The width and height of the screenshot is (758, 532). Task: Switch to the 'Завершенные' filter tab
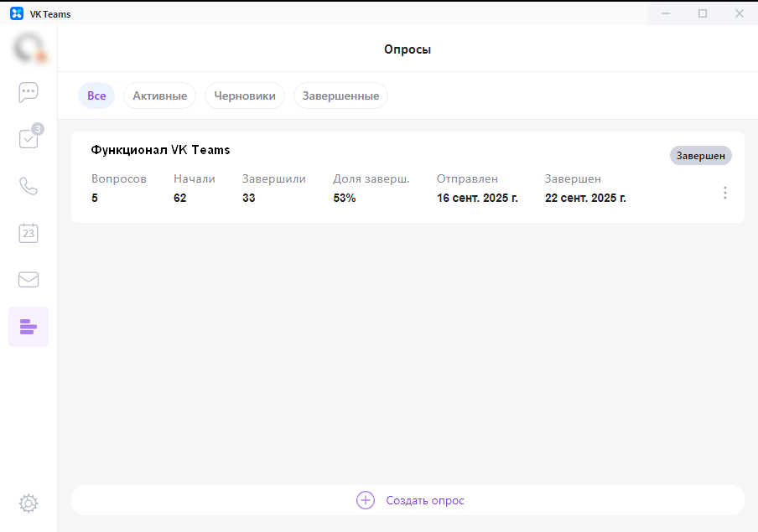(x=340, y=96)
